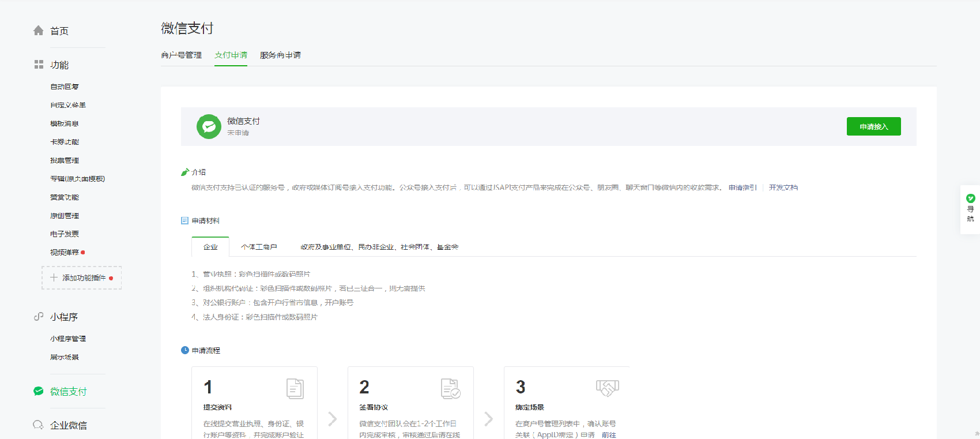Screen dimensions: 980x439
Task: Click the 小程序 section header text
Action: point(64,317)
